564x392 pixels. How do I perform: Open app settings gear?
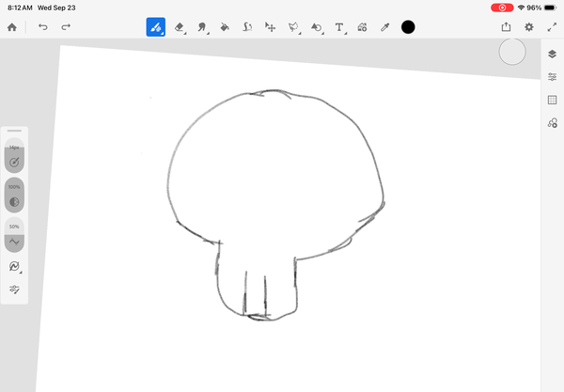click(x=528, y=27)
